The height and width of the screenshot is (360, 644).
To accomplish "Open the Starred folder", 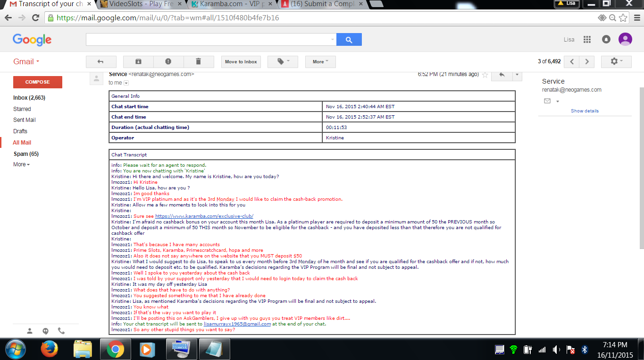I will 22,109.
